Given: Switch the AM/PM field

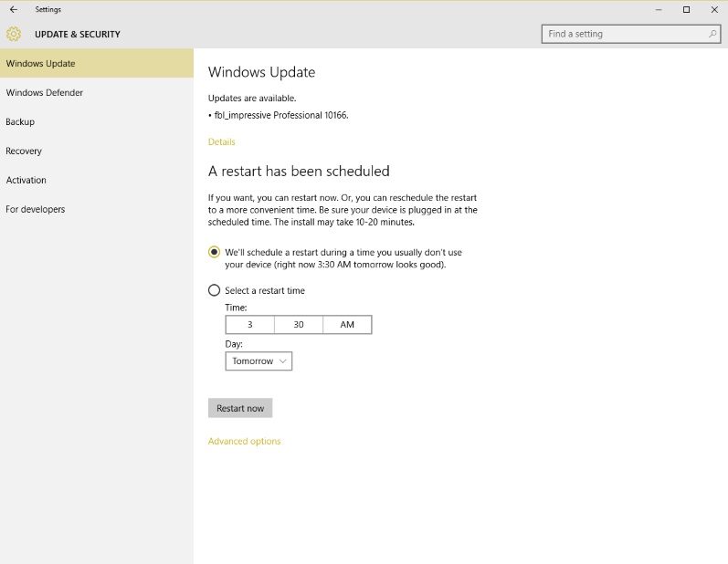Looking at the screenshot, I should [347, 325].
